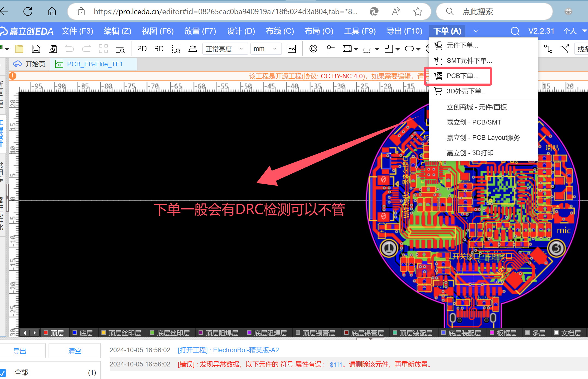Select the copper region rectangle tool

coord(347,49)
